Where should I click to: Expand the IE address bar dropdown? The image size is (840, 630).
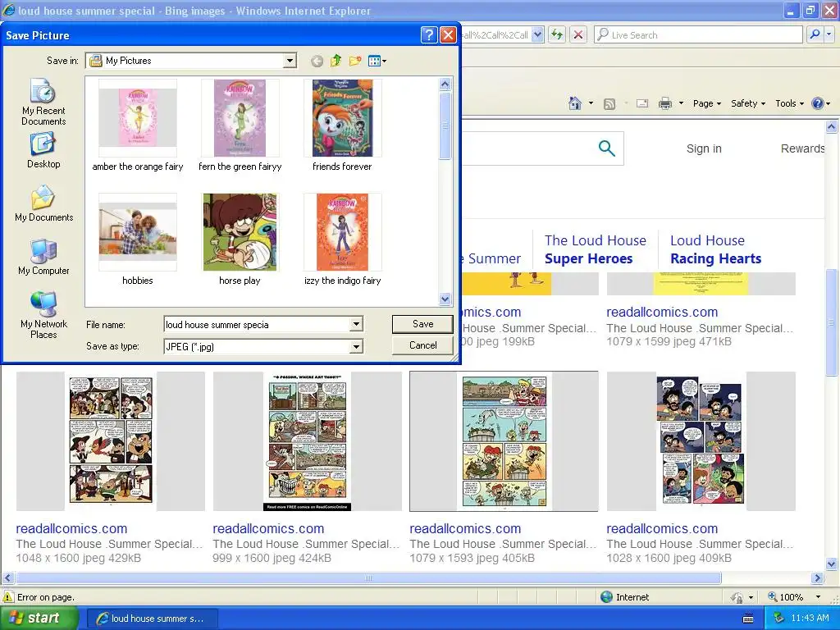[538, 34]
